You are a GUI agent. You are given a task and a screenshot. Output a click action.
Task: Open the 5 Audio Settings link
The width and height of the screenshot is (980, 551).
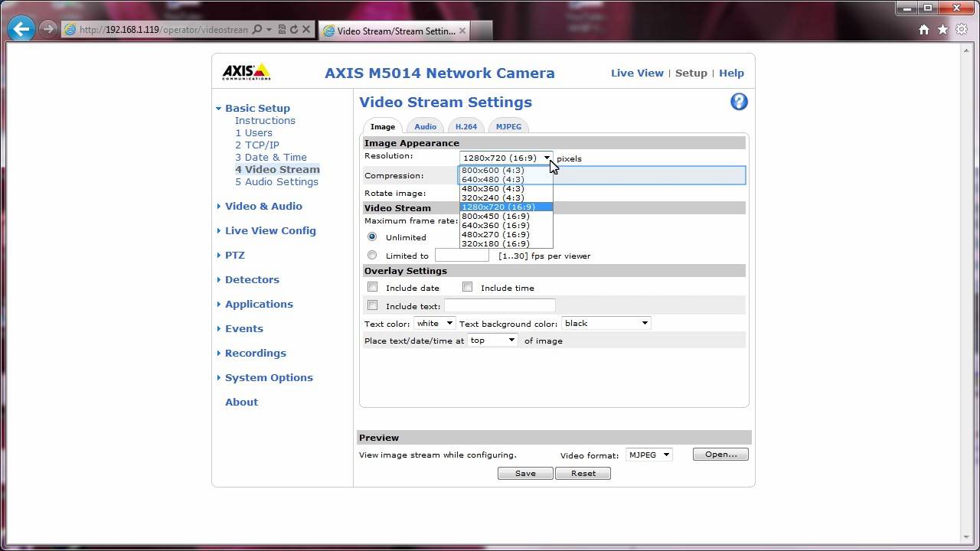click(x=276, y=181)
